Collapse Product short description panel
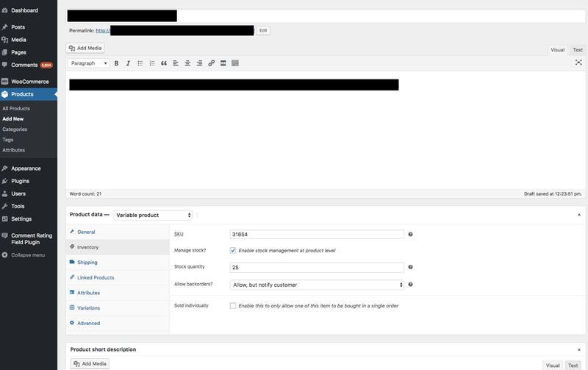This screenshot has width=588, height=370. 579,349
